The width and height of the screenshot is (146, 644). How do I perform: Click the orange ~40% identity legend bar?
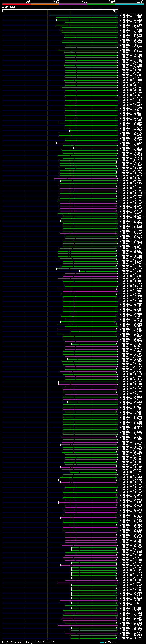(45, 4)
